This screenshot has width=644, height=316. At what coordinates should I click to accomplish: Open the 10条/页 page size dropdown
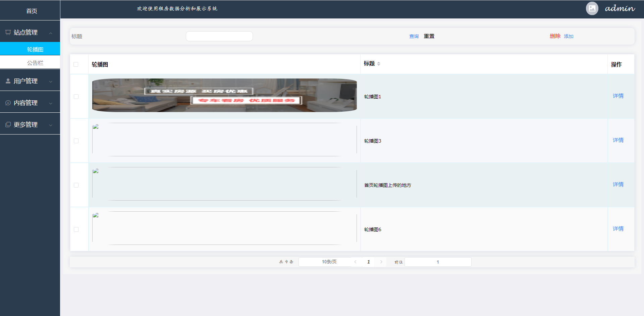[329, 262]
